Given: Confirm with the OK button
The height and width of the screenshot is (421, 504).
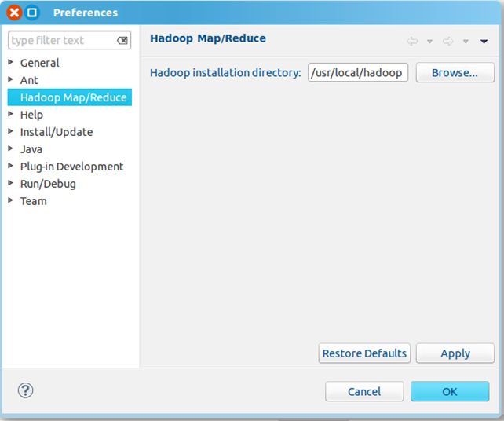Looking at the screenshot, I should [x=450, y=391].
